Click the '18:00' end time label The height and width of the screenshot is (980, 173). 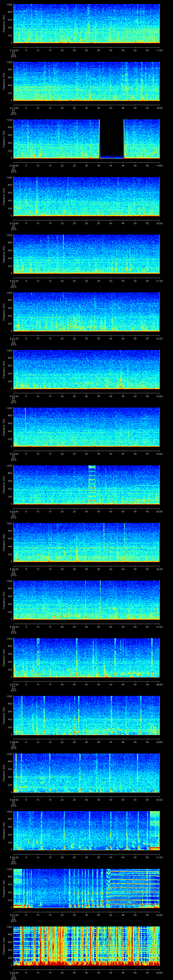click(x=159, y=108)
